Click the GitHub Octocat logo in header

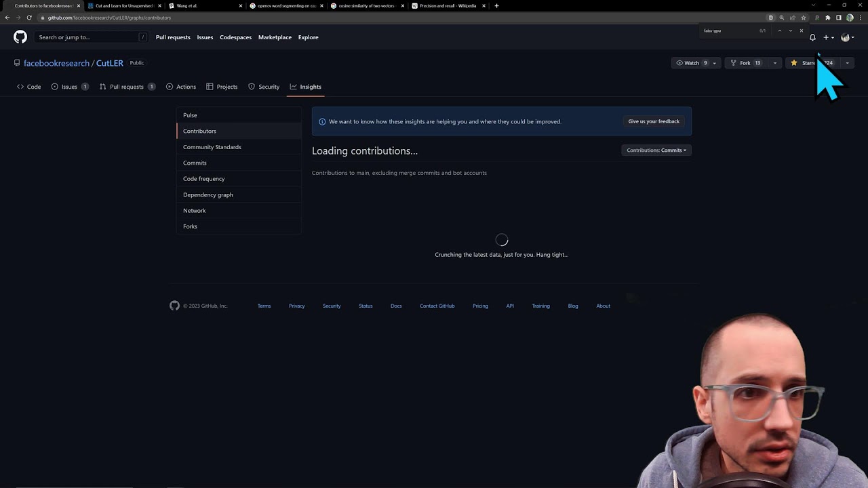(x=20, y=37)
